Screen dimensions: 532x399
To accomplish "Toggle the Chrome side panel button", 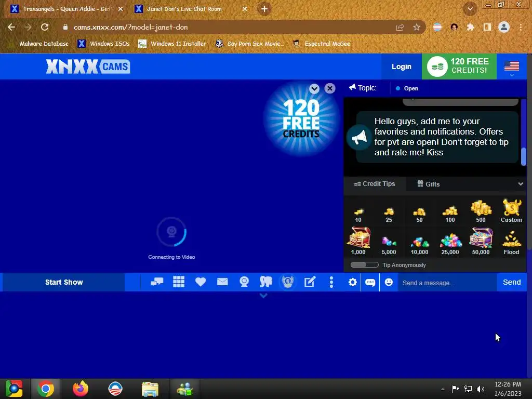I will tap(487, 27).
